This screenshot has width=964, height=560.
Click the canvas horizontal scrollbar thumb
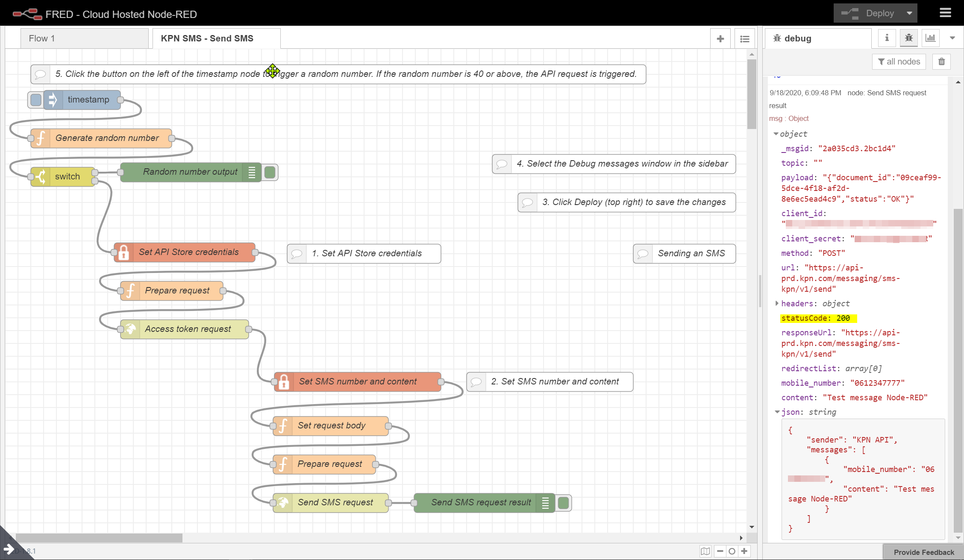pos(99,538)
